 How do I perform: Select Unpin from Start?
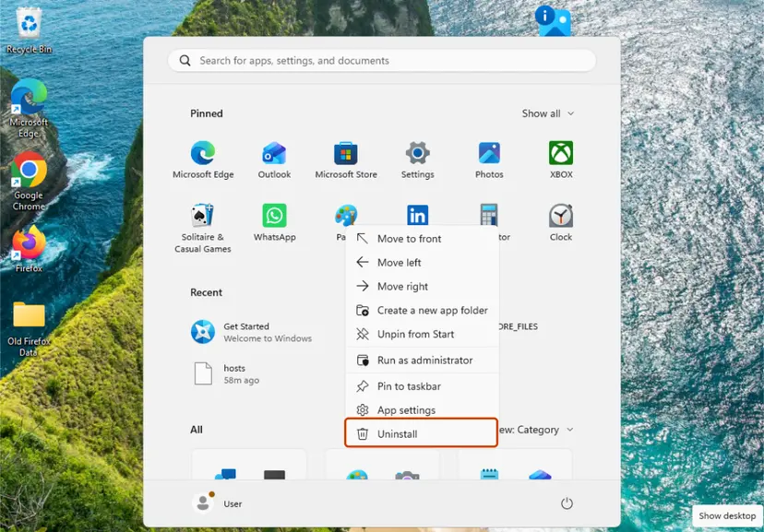pyautogui.click(x=422, y=334)
